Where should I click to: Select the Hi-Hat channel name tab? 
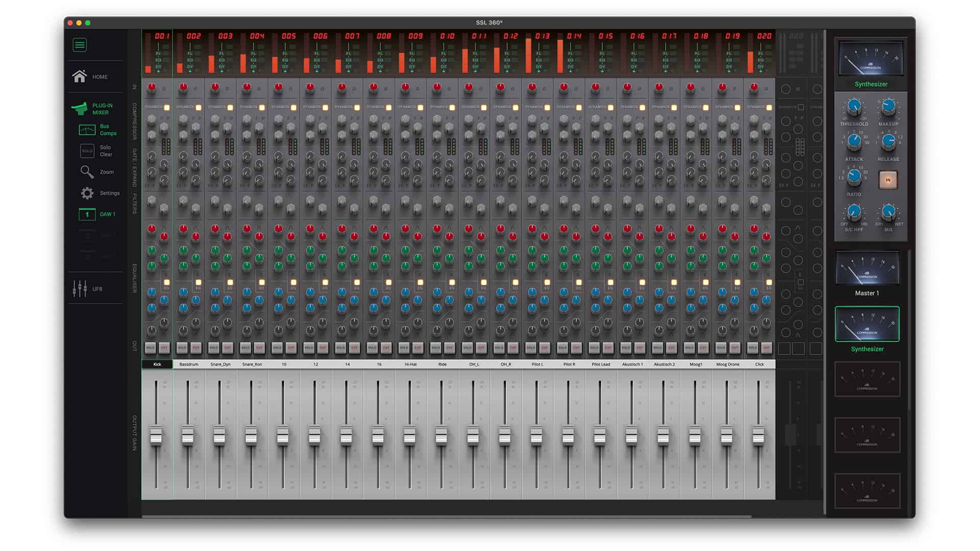(411, 364)
